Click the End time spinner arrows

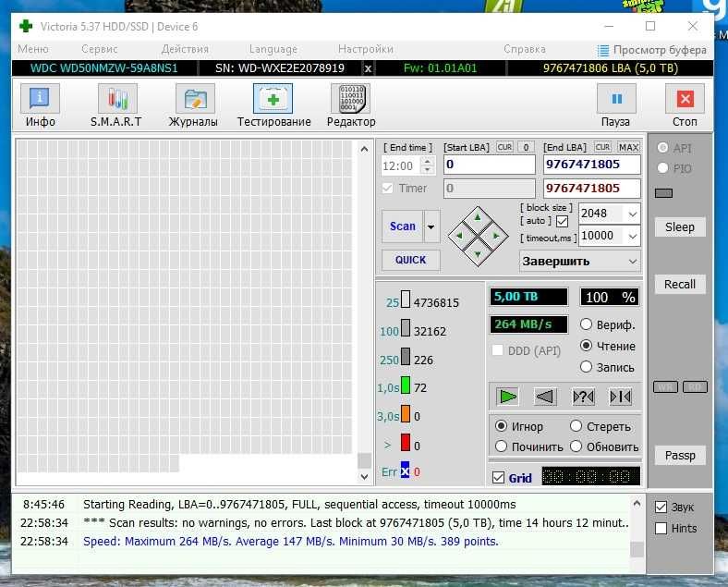click(x=427, y=165)
